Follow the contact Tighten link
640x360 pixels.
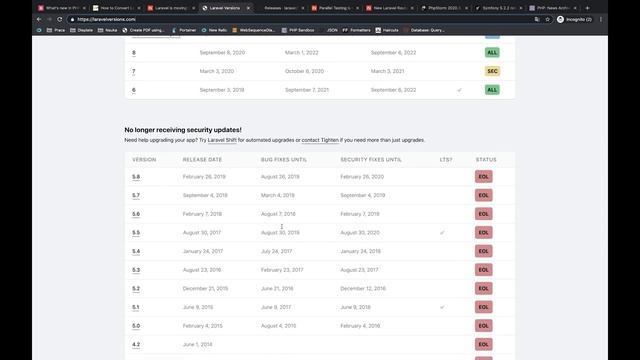pyautogui.click(x=320, y=140)
